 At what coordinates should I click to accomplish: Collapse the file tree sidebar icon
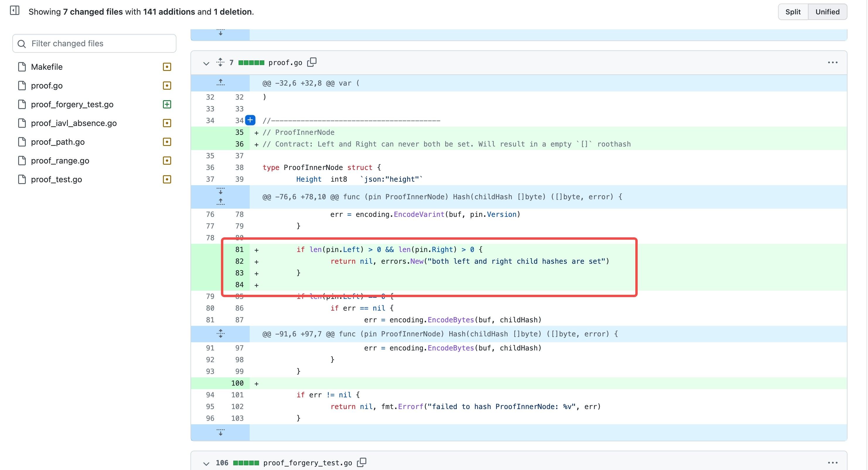14,11
